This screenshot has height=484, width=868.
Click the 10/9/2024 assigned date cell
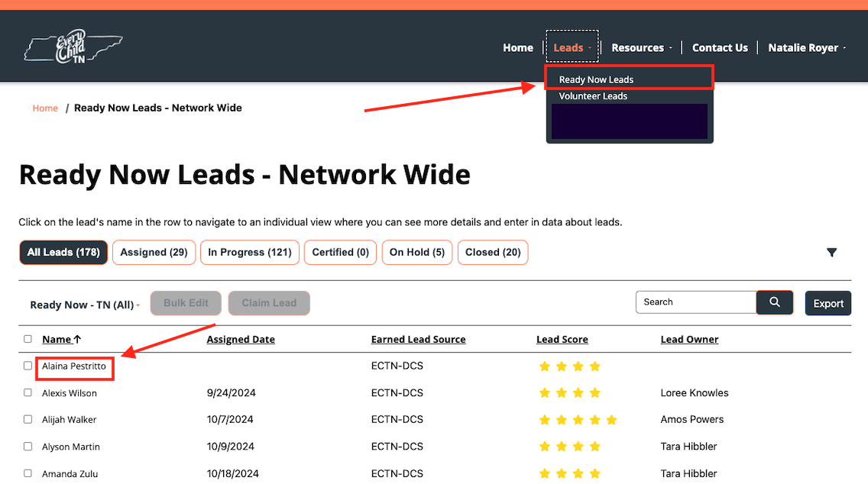click(230, 447)
